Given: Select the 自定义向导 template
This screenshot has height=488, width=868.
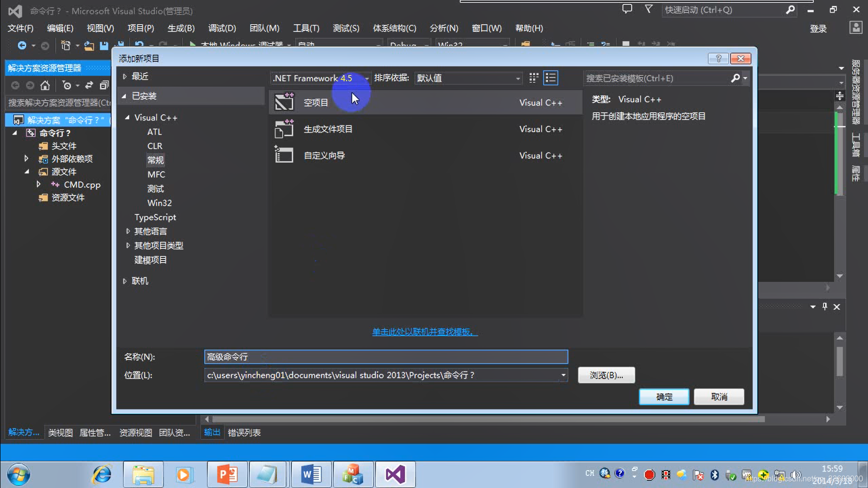Looking at the screenshot, I should pyautogui.click(x=426, y=155).
